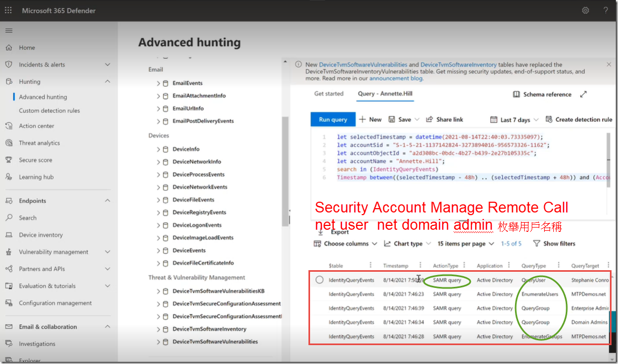
Task: Click the Threat analytics icon
Action: coord(9,143)
